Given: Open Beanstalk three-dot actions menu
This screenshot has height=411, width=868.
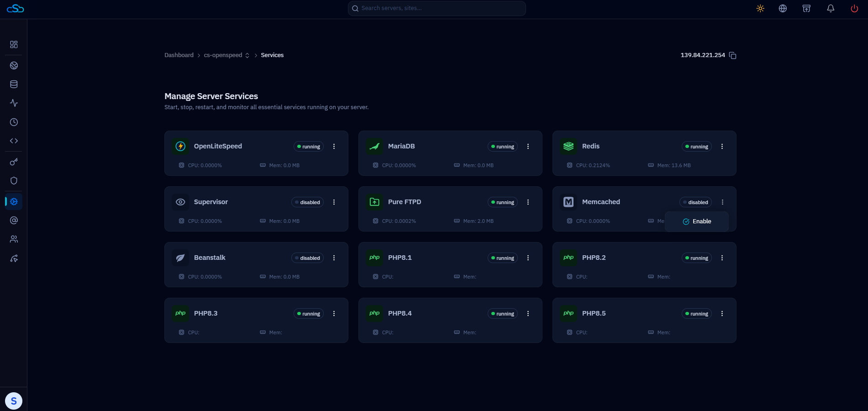Looking at the screenshot, I should [334, 258].
